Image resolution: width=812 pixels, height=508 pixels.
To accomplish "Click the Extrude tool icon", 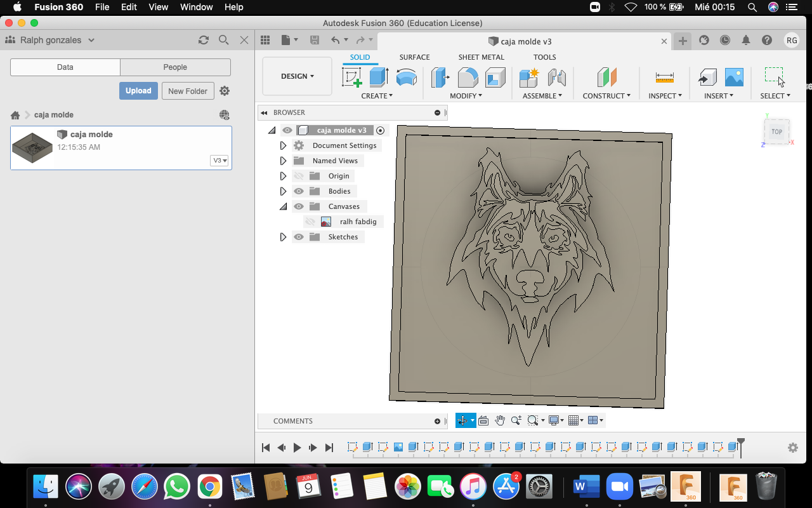I will 379,77.
